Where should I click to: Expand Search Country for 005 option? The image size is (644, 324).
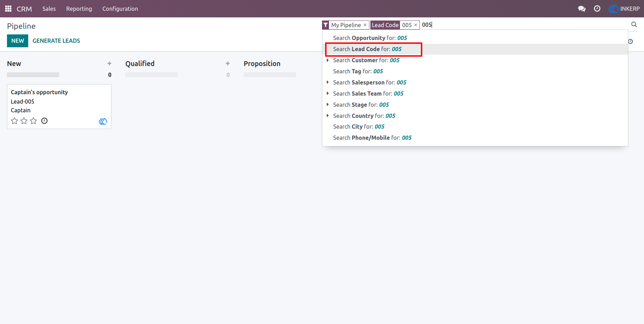coord(328,116)
